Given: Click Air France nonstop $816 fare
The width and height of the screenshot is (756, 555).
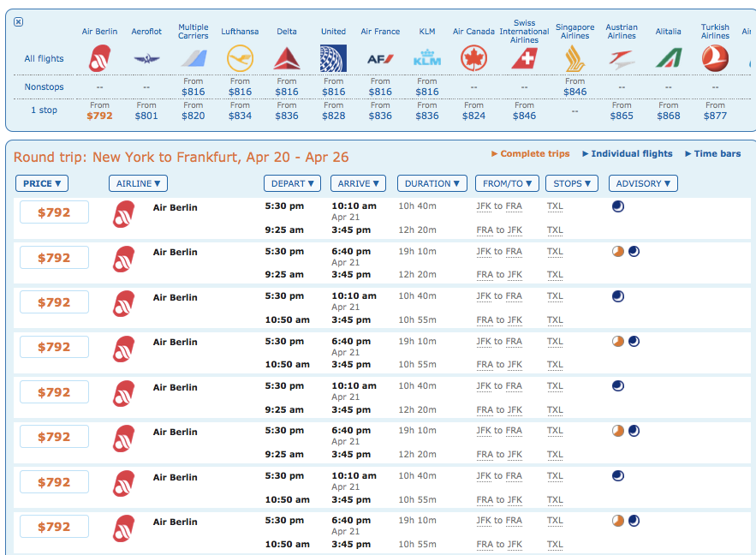Looking at the screenshot, I should [380, 92].
